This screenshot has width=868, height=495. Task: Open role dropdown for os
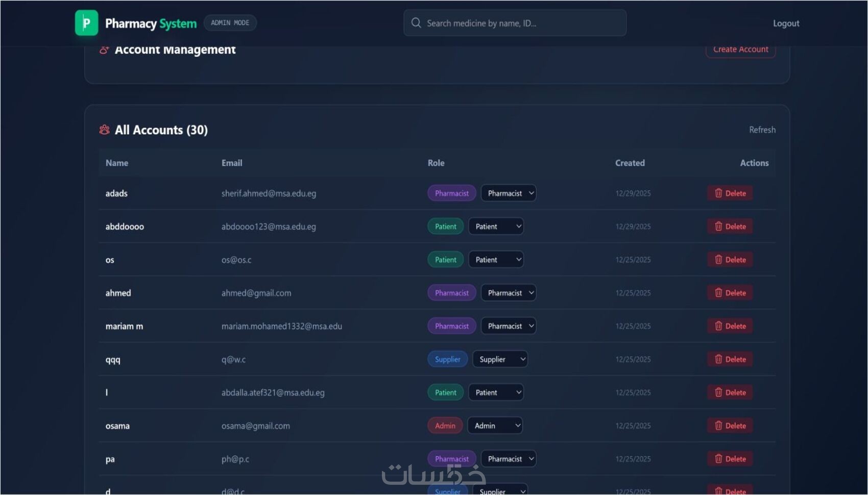click(496, 259)
